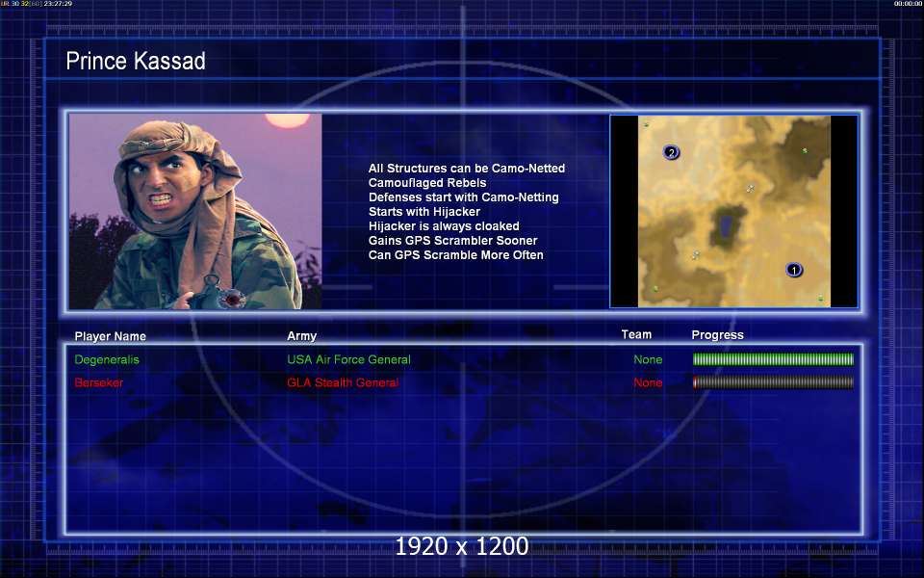
Task: Click the Prince Kassad portrait image
Action: [x=195, y=212]
